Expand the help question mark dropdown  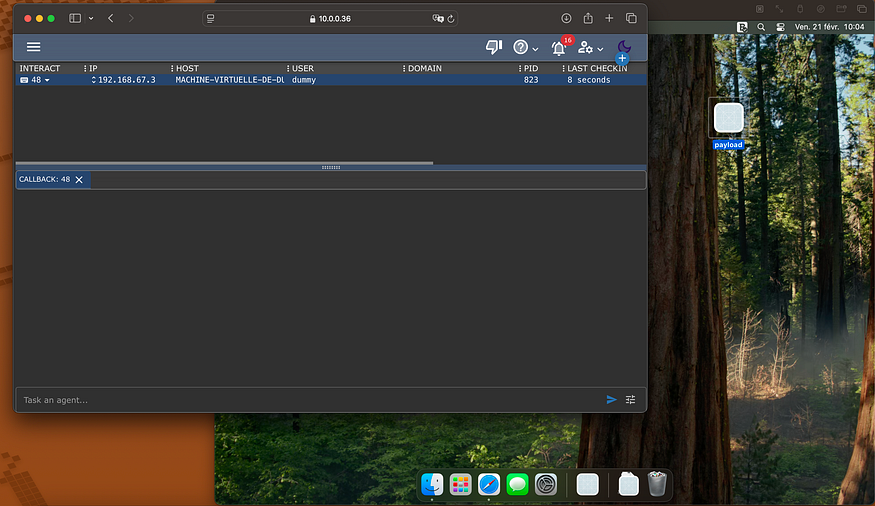point(526,47)
